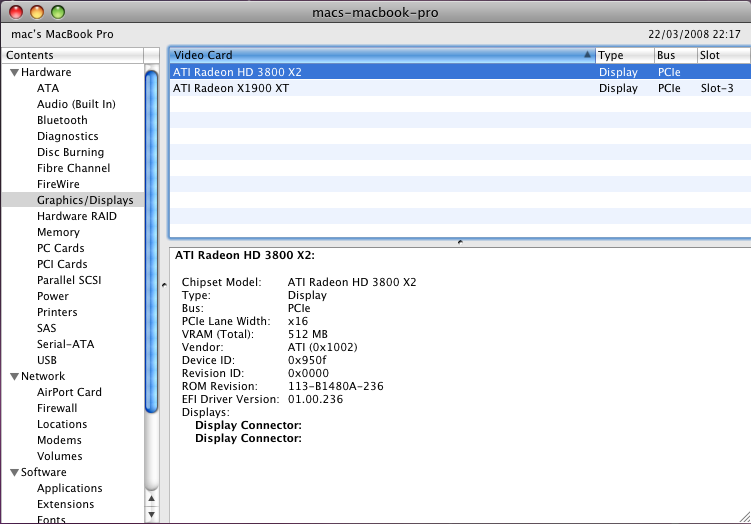Click the Device ID value 0x950f
Viewport: 751px width, 524px height.
[307, 360]
